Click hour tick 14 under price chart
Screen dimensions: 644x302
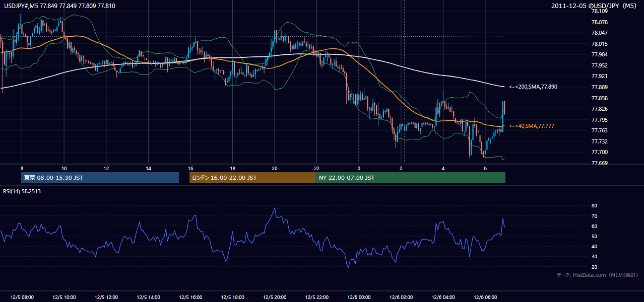point(148,168)
